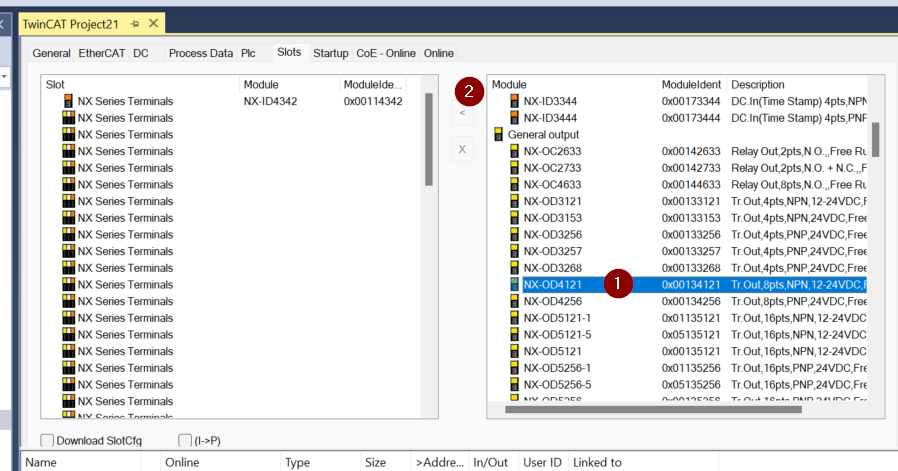
Task: Click the icon next to NX-OD3153
Action: (514, 218)
